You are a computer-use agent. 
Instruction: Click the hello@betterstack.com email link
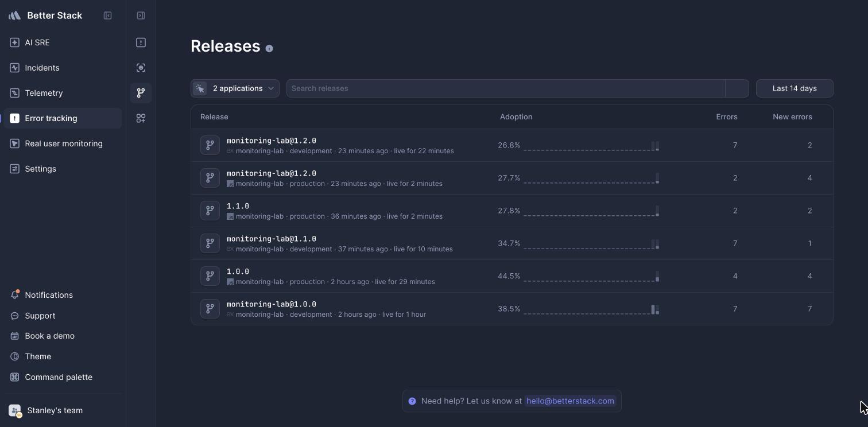pyautogui.click(x=570, y=401)
